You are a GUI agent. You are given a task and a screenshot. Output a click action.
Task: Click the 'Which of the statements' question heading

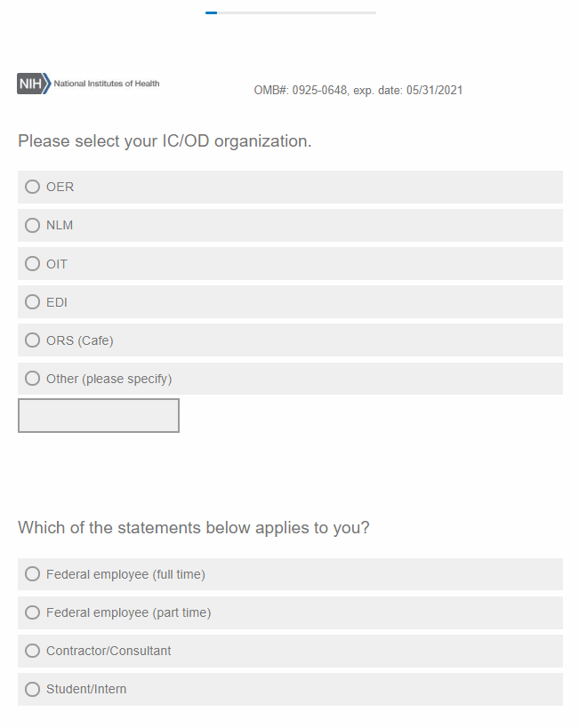pyautogui.click(x=193, y=528)
